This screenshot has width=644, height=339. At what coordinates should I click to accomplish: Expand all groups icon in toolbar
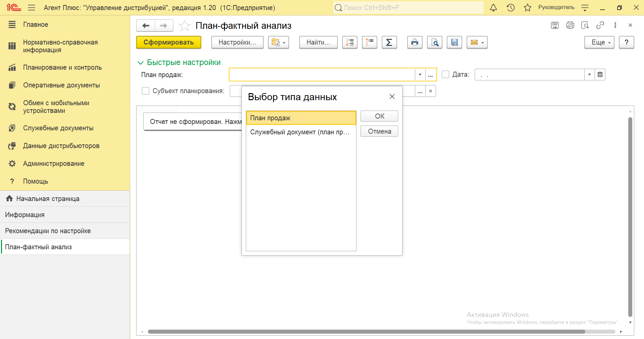(x=350, y=43)
